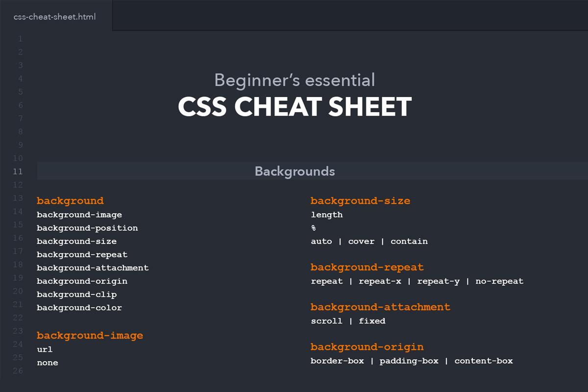Click line number 11 in the gutter
588x392 pixels.
point(18,171)
